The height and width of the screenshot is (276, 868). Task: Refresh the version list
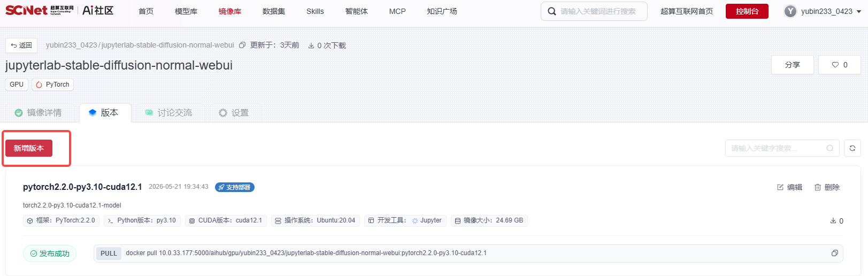[x=852, y=148]
